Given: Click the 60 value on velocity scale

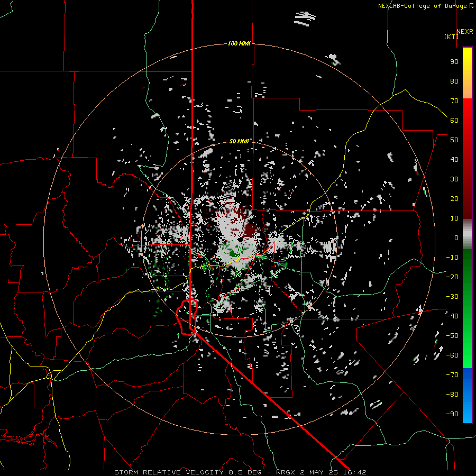Looking at the screenshot, I should click(x=454, y=121).
